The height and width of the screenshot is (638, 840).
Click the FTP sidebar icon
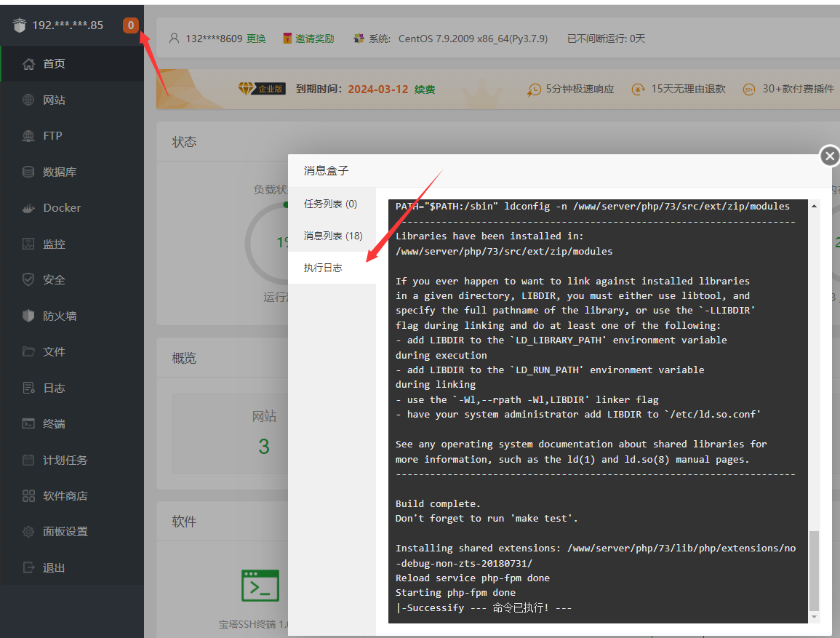[x=28, y=135]
